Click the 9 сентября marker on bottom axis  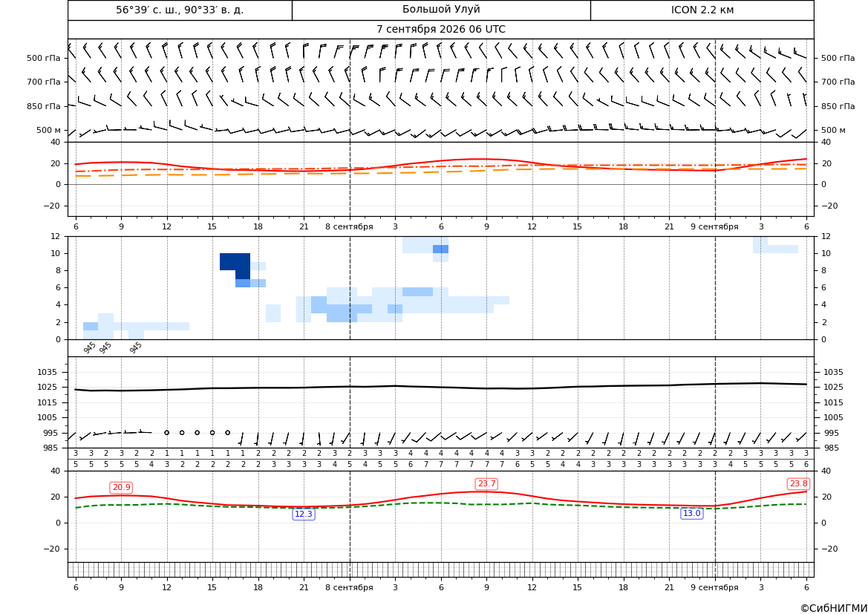714,587
